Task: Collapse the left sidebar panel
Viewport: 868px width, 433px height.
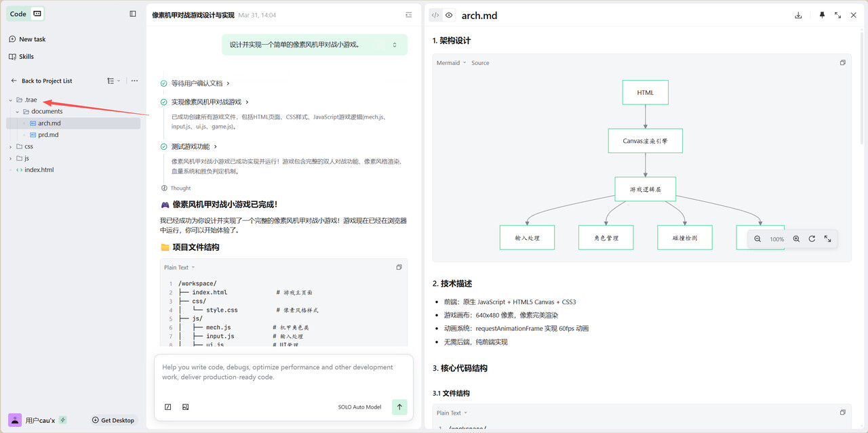Action: tap(133, 14)
